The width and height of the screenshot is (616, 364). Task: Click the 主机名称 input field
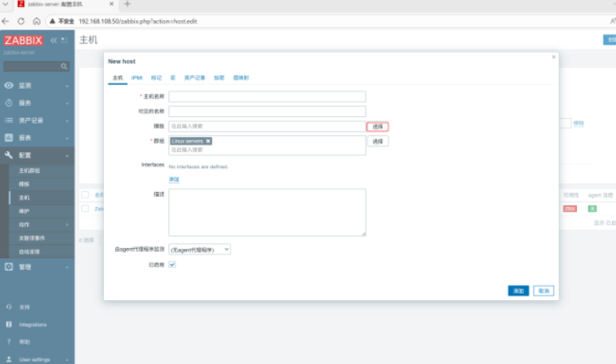(x=267, y=96)
